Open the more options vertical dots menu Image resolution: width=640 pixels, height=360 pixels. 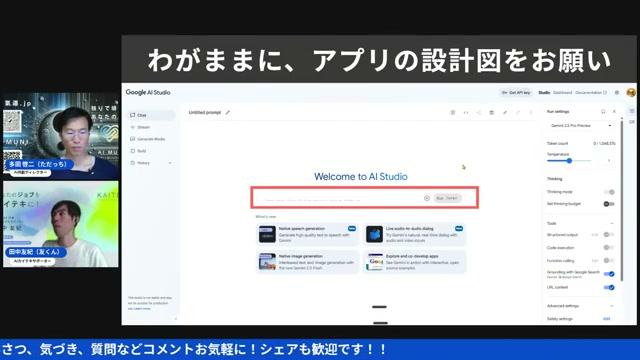pos(531,112)
